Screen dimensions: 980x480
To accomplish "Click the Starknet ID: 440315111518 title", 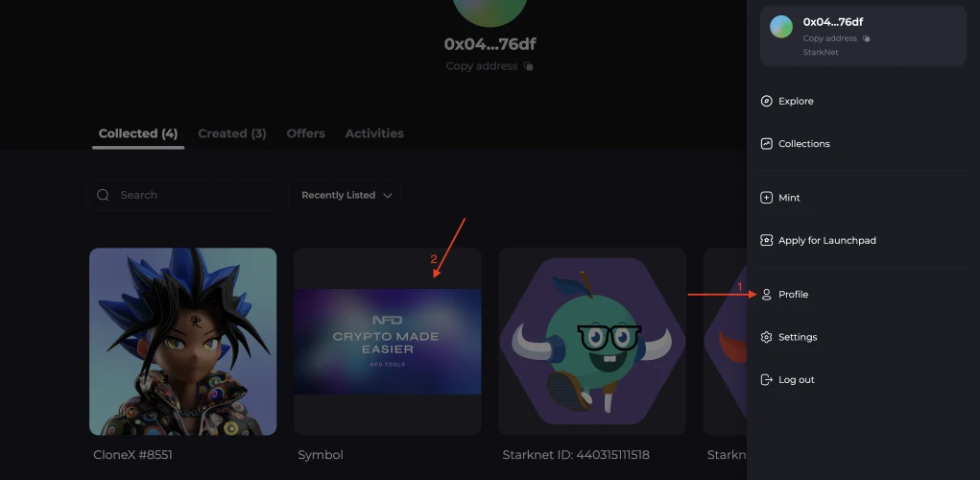I will (576, 455).
